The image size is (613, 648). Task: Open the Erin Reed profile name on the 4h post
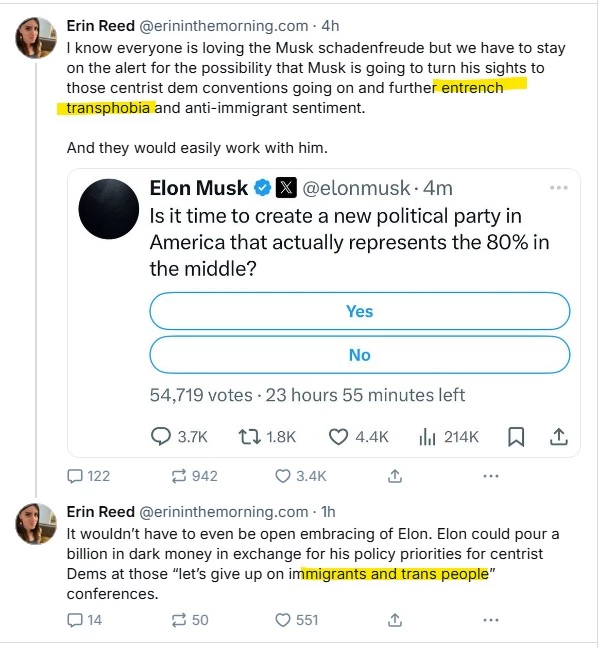pyautogui.click(x=105, y=27)
